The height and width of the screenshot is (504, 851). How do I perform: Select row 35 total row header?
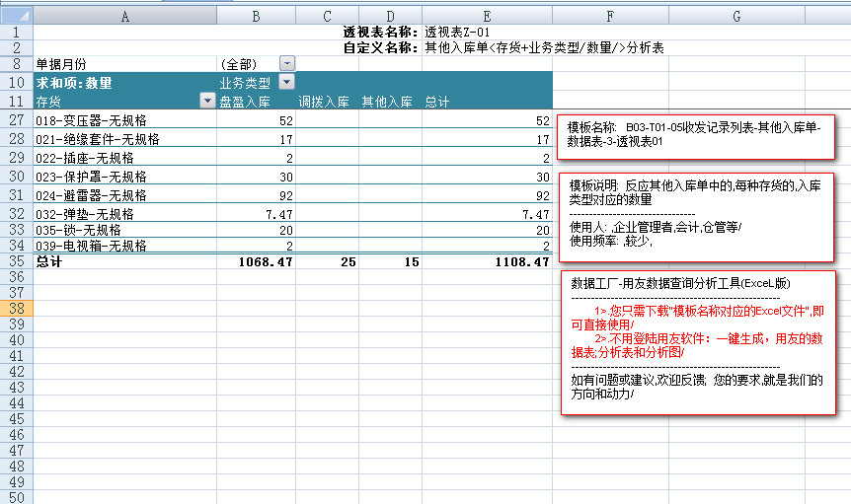coord(16,262)
